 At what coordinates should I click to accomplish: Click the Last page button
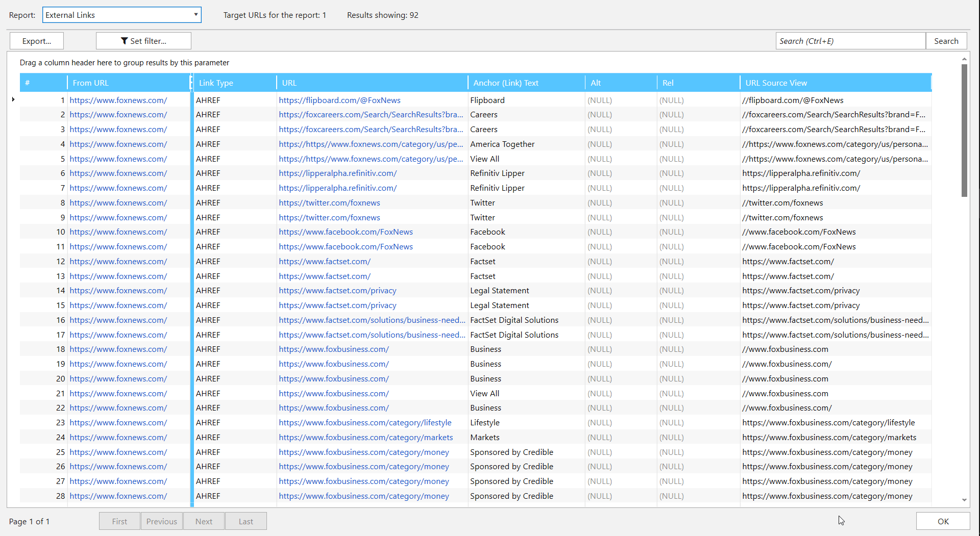click(x=246, y=521)
